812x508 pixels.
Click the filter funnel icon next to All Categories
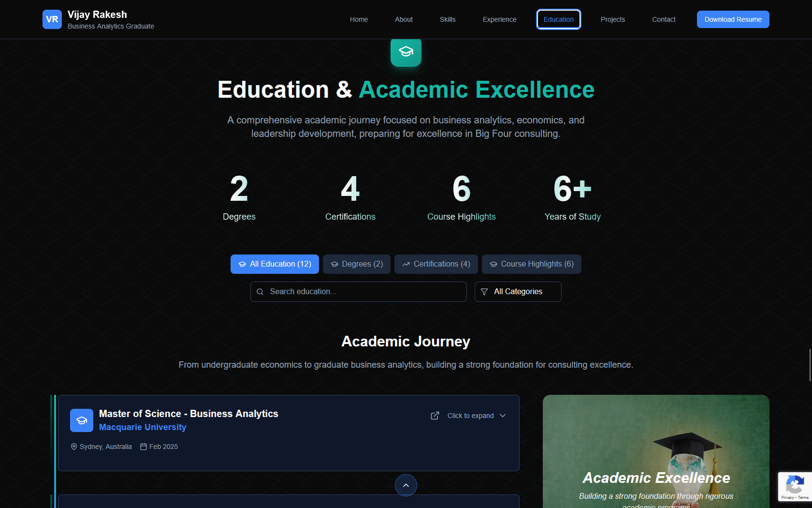coord(484,292)
